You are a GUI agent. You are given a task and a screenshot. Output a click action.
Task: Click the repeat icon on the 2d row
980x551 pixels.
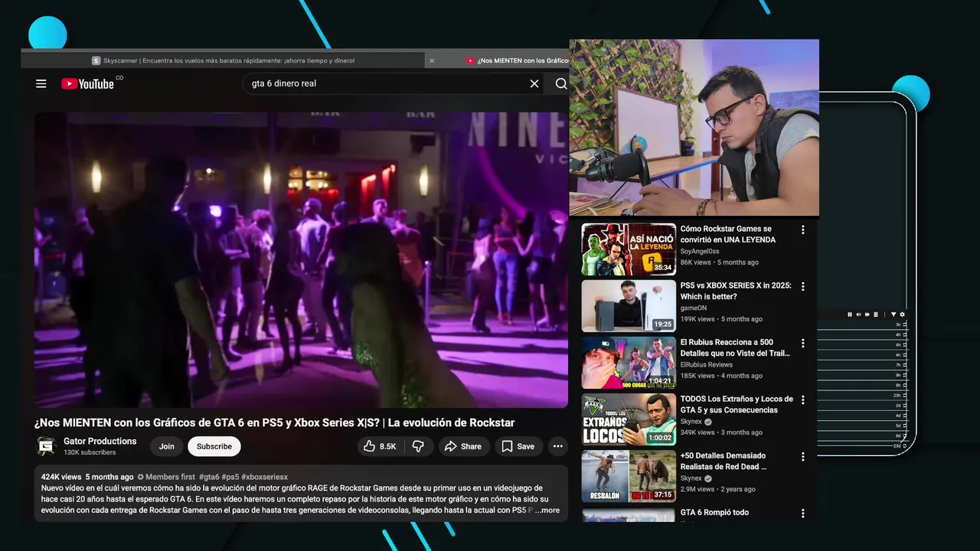pyautogui.click(x=905, y=406)
